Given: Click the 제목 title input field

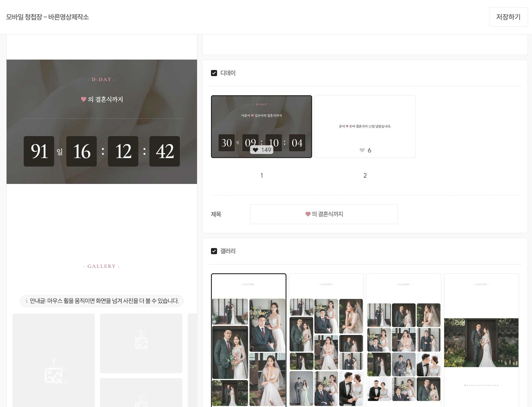Looking at the screenshot, I should [x=324, y=214].
